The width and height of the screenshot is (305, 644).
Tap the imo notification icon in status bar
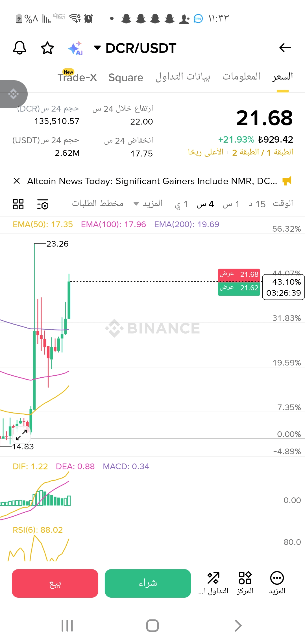point(198,19)
